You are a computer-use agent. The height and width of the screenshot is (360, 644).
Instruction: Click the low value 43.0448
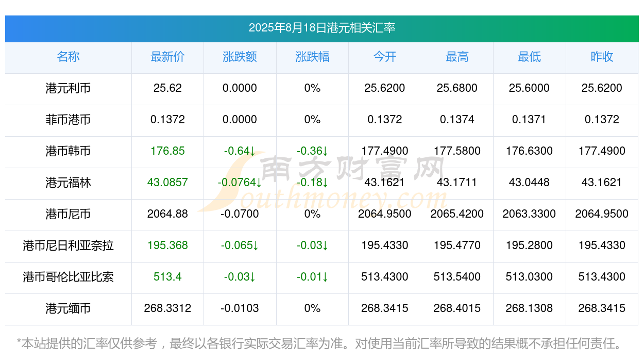pyautogui.click(x=529, y=183)
